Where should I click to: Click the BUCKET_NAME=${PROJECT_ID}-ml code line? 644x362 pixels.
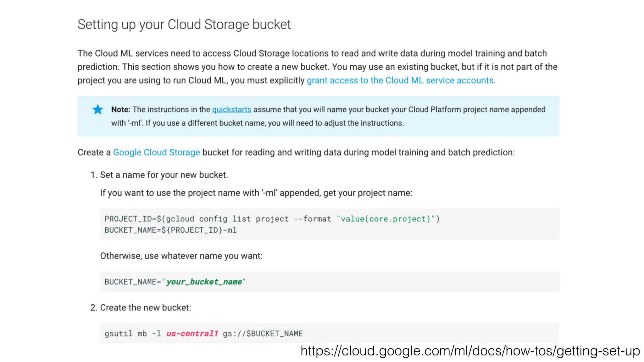[170, 230]
